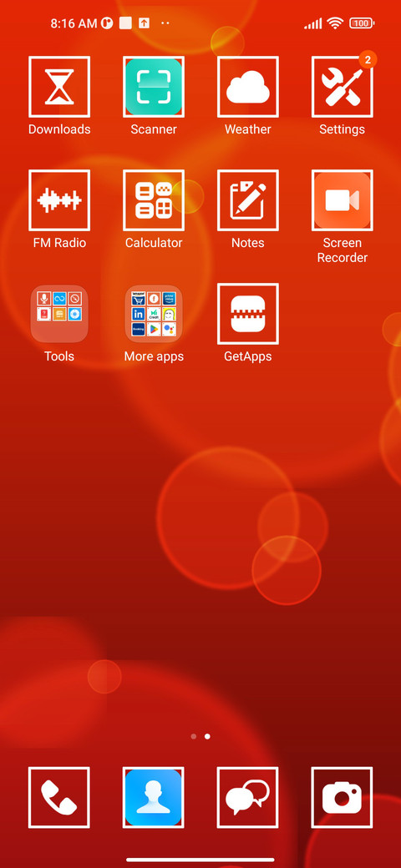
Task: Open the Calculator app
Action: (x=154, y=200)
